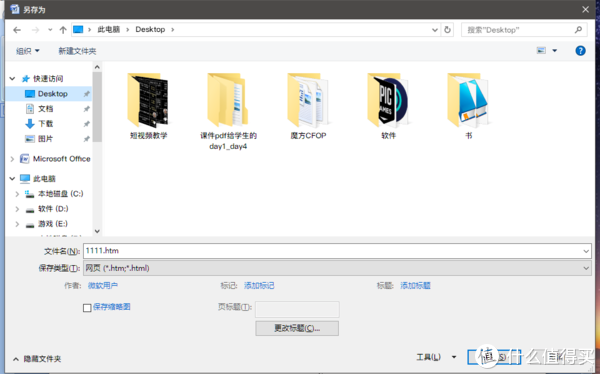
Task: Click the Word icon in title bar
Action: (x=15, y=9)
